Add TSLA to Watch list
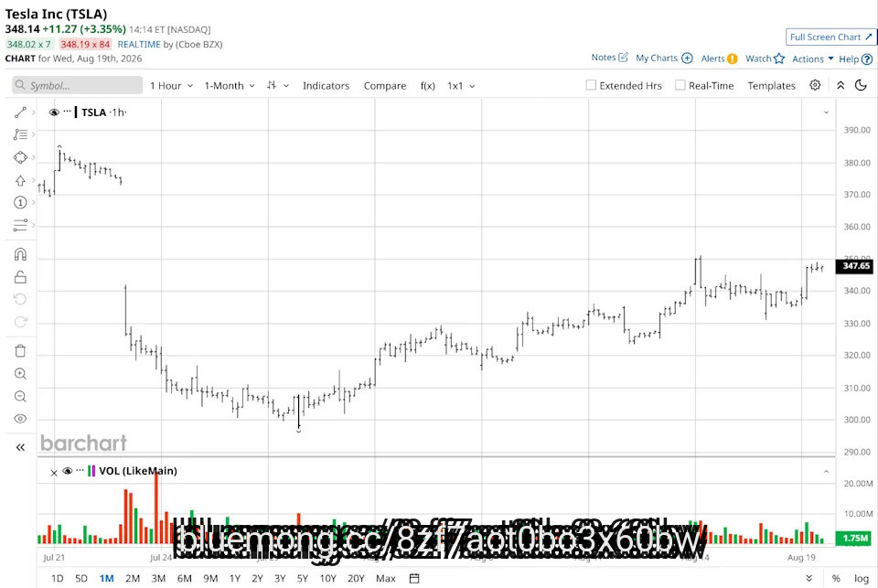Image resolution: width=878 pixels, height=588 pixels. point(765,59)
